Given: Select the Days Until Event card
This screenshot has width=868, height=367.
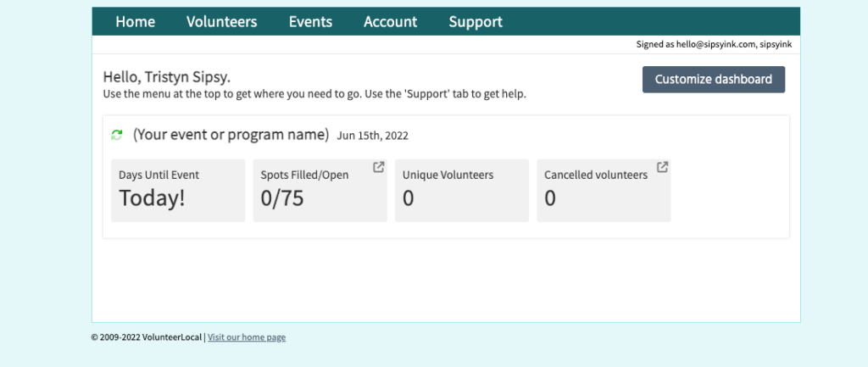Looking at the screenshot, I should click(178, 191).
